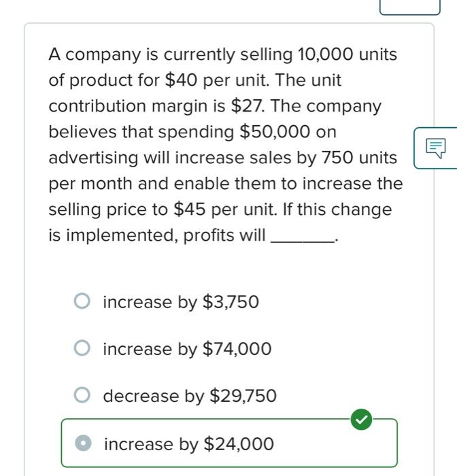Click the 'increase by $24,000' answer label

point(189,444)
